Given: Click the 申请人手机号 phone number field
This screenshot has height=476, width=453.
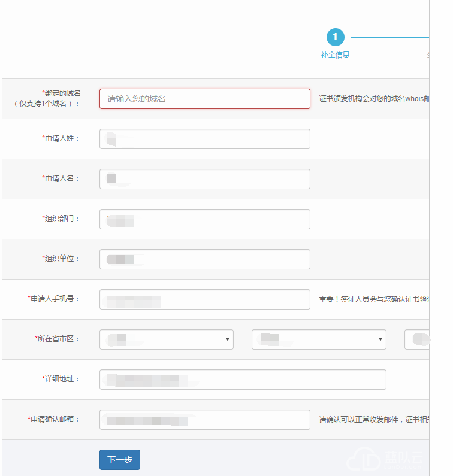Looking at the screenshot, I should pyautogui.click(x=204, y=299).
